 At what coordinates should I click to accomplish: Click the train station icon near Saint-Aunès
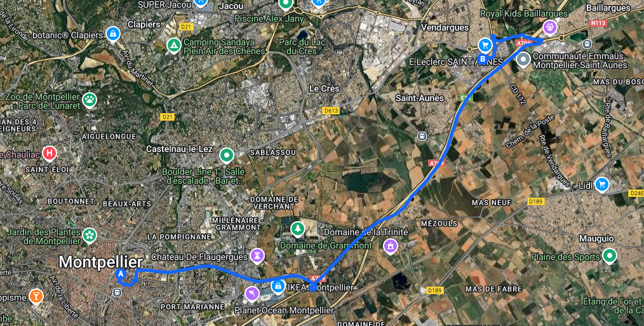point(422,137)
